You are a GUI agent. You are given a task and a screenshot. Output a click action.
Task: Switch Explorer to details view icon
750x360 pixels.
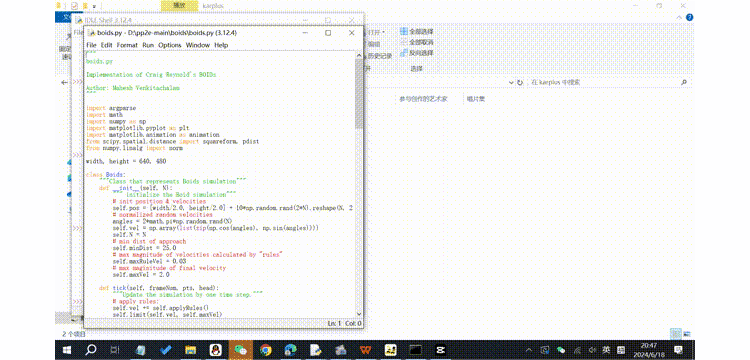click(675, 333)
